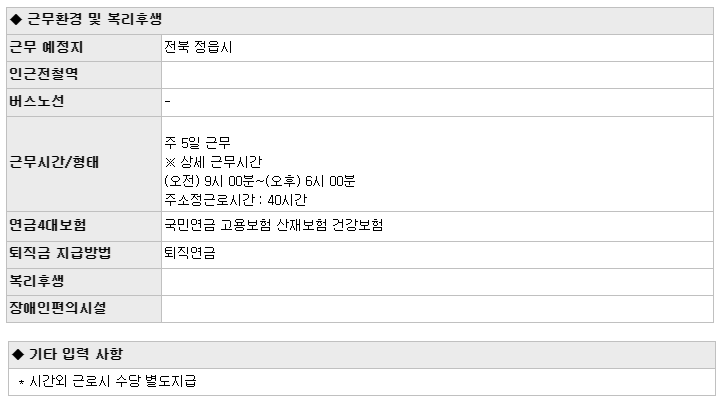
Task: Click the 주 5일 근무 text
Action: 197,143
